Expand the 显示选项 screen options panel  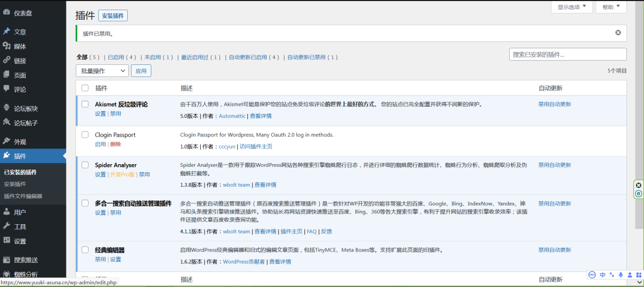[572, 7]
